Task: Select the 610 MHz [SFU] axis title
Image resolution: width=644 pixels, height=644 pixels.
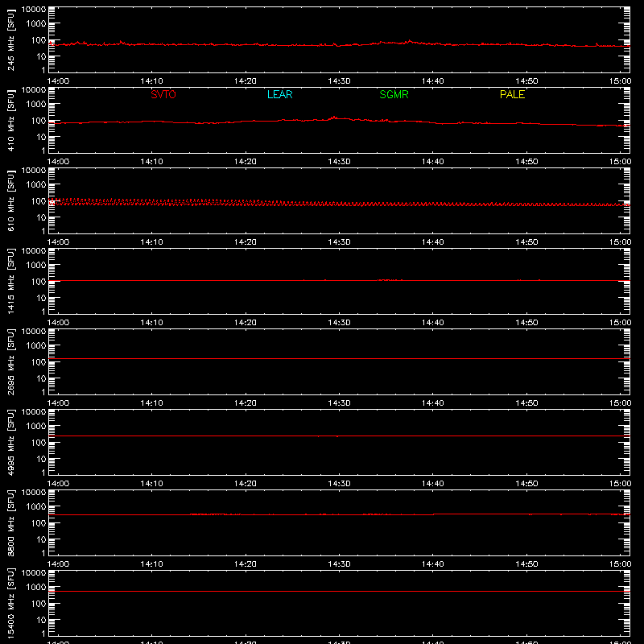Action: [11, 201]
